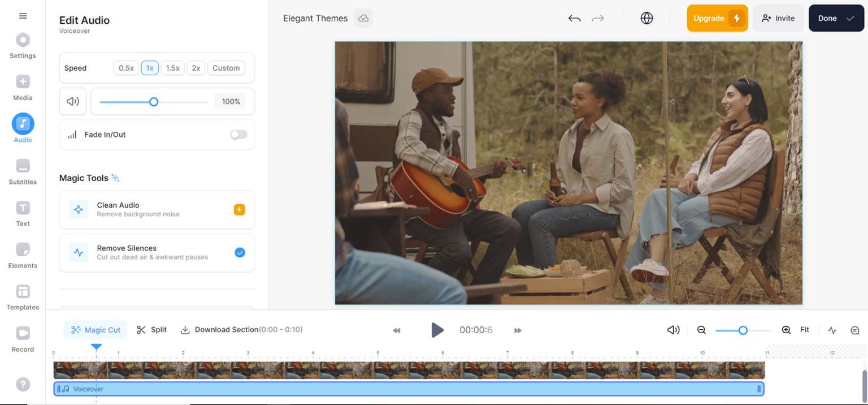Click the Elegant Themes project title

click(315, 18)
